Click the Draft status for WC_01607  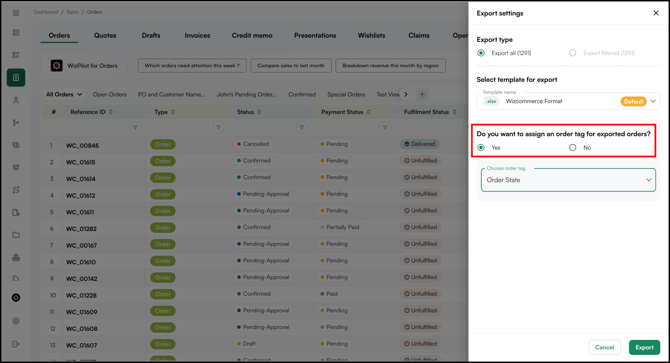coord(246,343)
